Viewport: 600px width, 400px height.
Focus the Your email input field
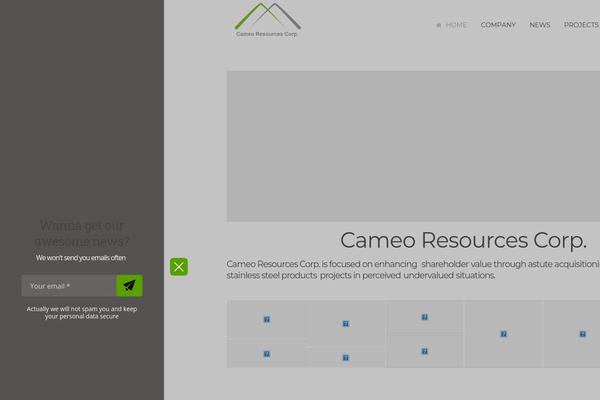(x=69, y=286)
